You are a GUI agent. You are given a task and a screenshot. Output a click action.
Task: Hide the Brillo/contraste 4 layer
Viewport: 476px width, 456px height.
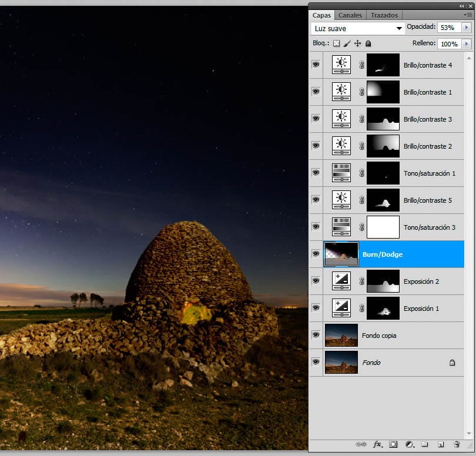pyautogui.click(x=316, y=65)
